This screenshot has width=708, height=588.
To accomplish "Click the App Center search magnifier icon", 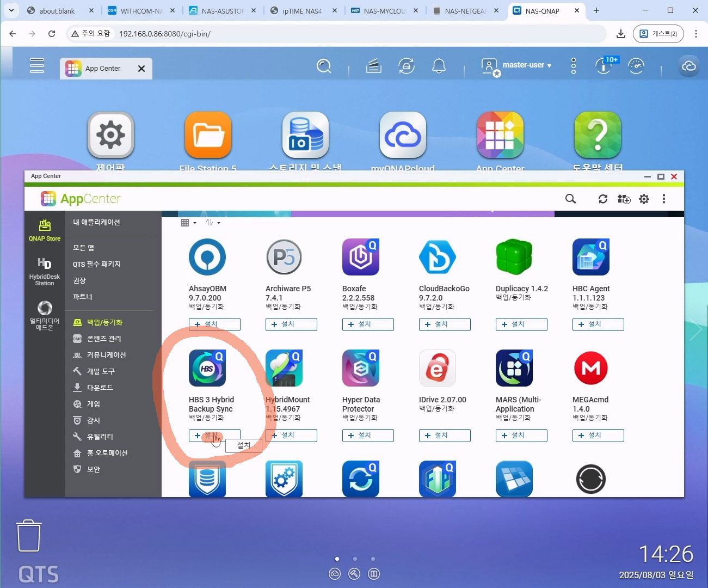I will point(570,199).
